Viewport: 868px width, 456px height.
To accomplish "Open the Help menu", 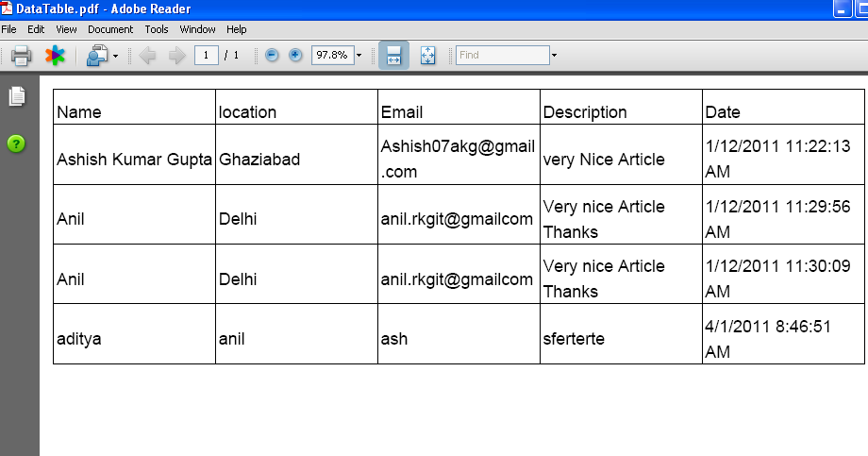I will pos(237,29).
